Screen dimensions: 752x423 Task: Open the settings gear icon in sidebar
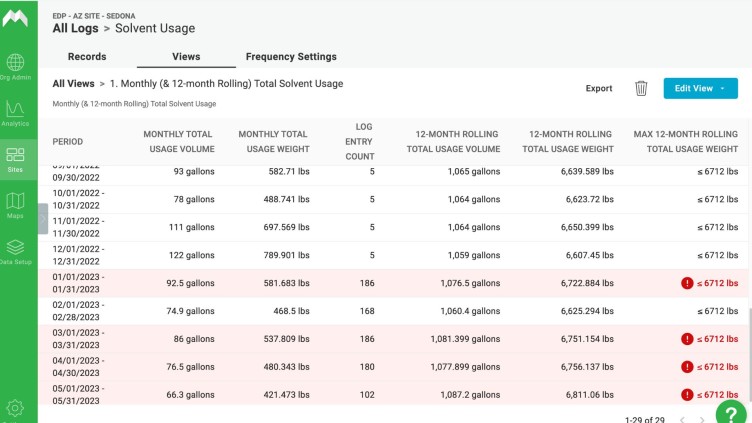(15, 408)
